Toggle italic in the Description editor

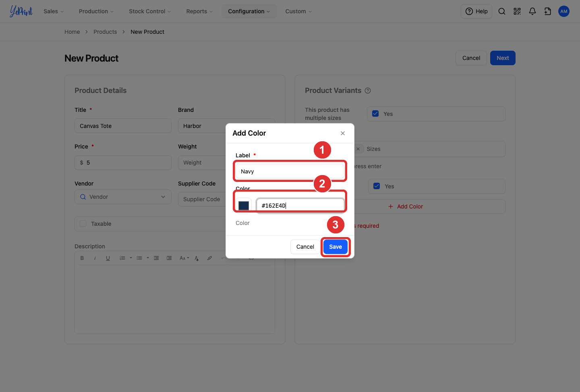pyautogui.click(x=95, y=258)
